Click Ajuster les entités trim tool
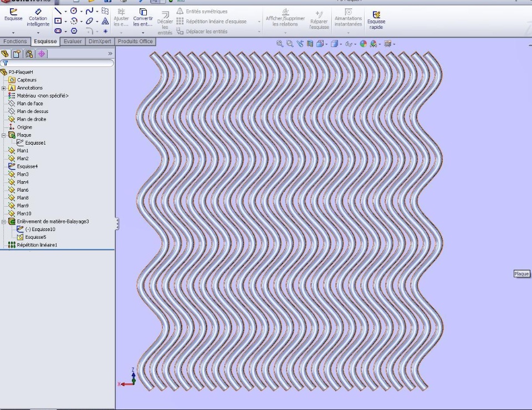 tap(121, 18)
